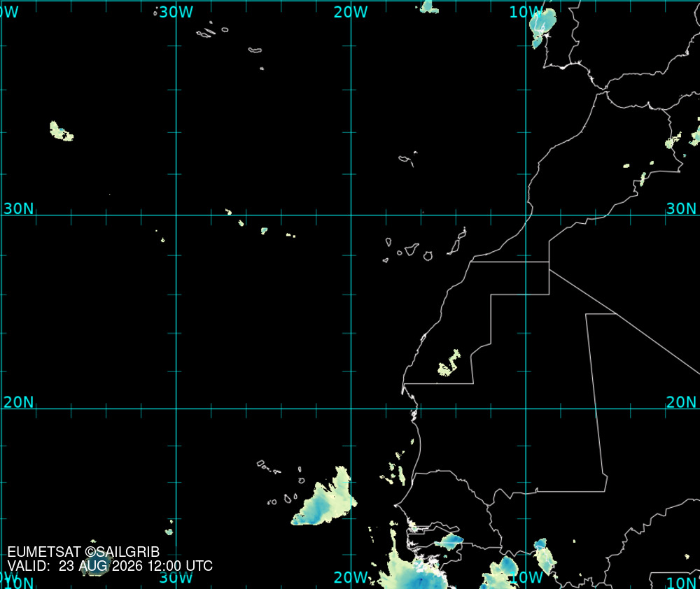Image resolution: width=700 pixels, height=589 pixels.
Task: Click the 10N label at bottom right
Action: 682,582
